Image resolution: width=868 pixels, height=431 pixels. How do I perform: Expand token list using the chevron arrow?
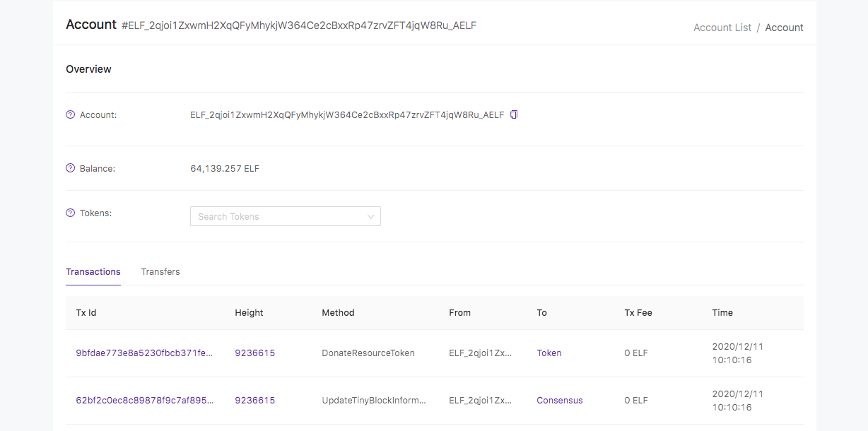370,216
